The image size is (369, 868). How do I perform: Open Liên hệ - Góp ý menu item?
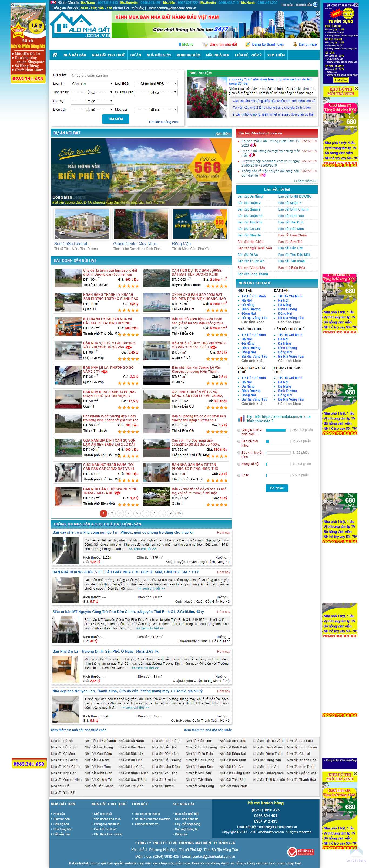(248, 55)
